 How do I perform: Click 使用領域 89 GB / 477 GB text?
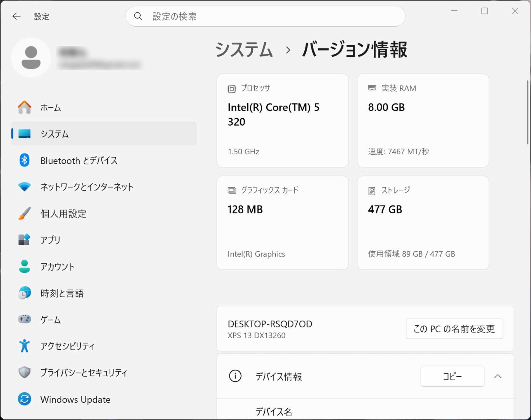pyautogui.click(x=411, y=254)
